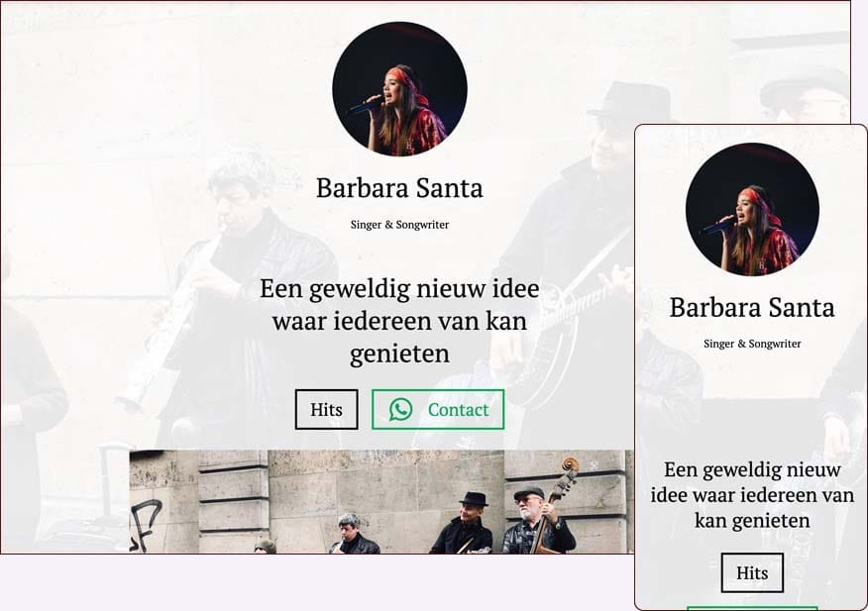Select the mobile headline ending kan genieten

(752, 495)
